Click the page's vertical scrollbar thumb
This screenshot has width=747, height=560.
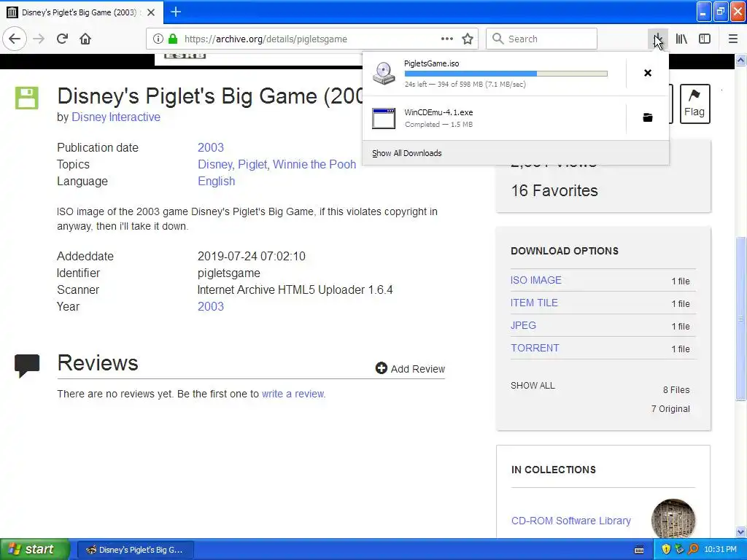pos(740,318)
